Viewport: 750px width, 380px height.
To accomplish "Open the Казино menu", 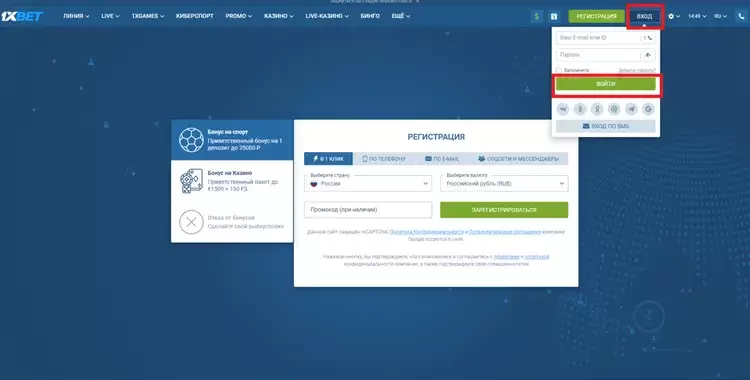I will tap(278, 16).
